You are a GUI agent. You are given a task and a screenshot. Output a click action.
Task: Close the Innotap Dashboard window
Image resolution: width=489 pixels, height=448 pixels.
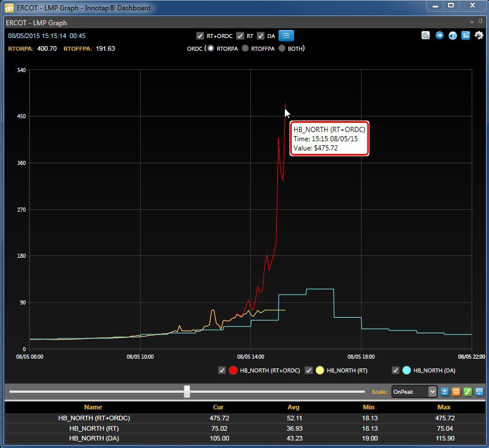point(472,6)
